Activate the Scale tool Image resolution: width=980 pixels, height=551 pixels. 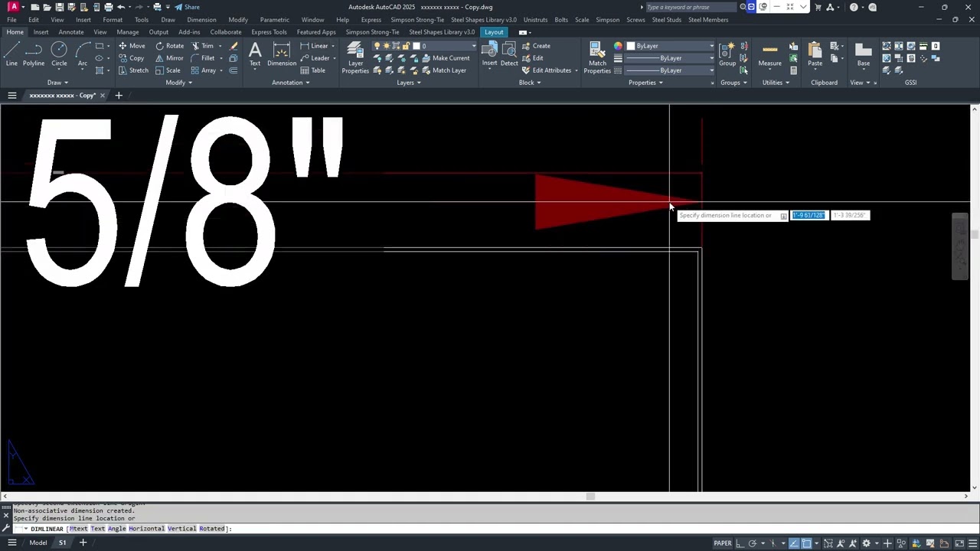pos(168,70)
